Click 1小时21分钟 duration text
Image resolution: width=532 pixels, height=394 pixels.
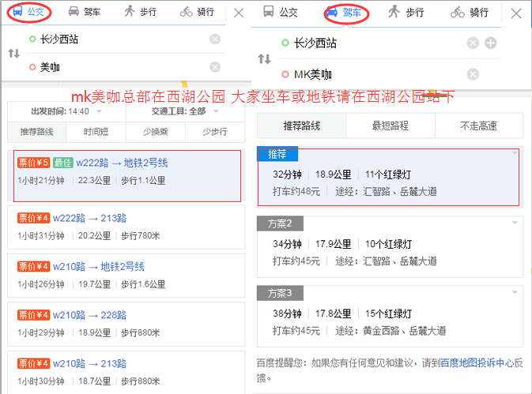click(41, 181)
